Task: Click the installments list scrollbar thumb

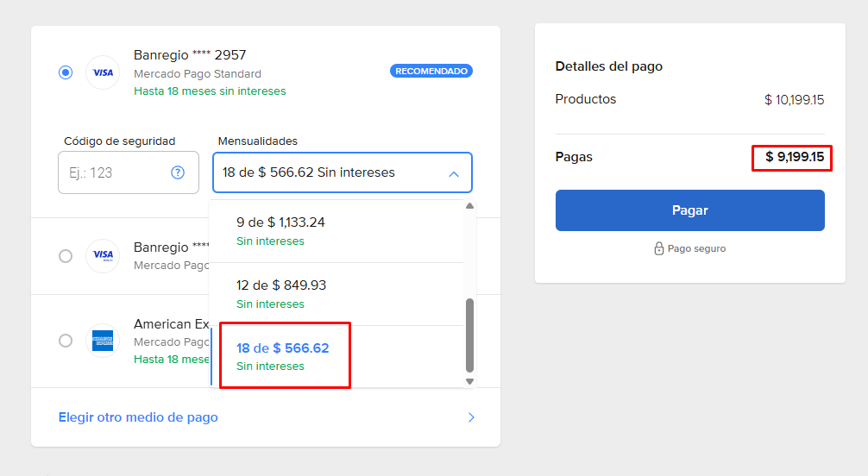Action: point(469,335)
